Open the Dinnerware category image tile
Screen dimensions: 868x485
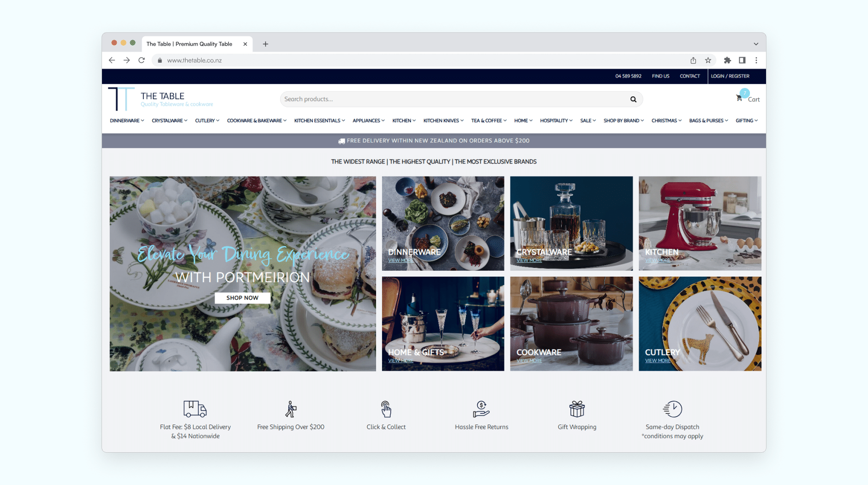pyautogui.click(x=443, y=223)
